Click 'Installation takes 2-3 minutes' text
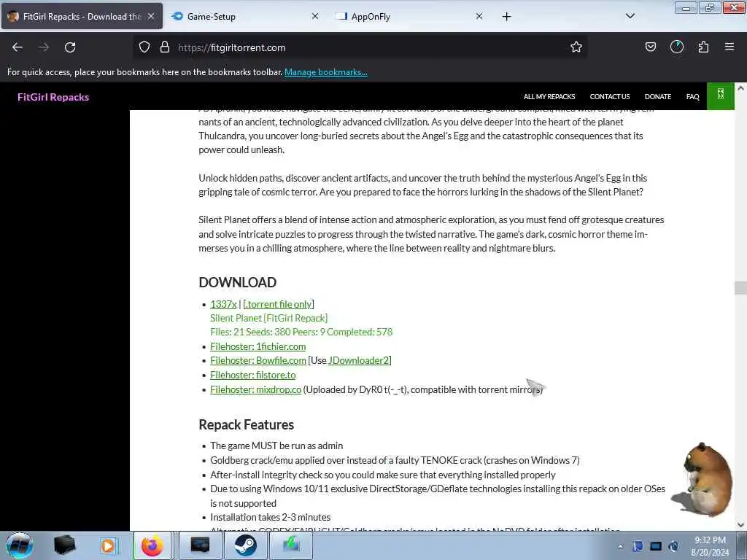The height and width of the screenshot is (560, 747). [x=270, y=517]
